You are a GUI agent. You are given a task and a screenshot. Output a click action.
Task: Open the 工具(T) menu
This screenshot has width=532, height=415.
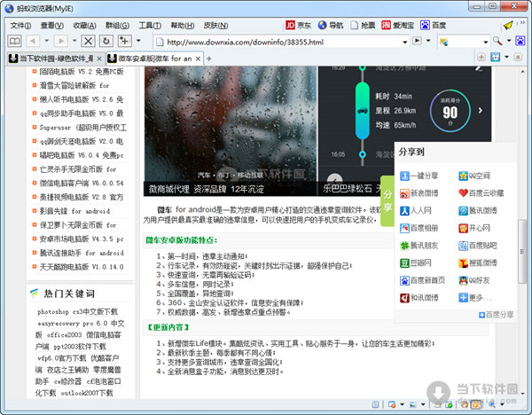150,26
